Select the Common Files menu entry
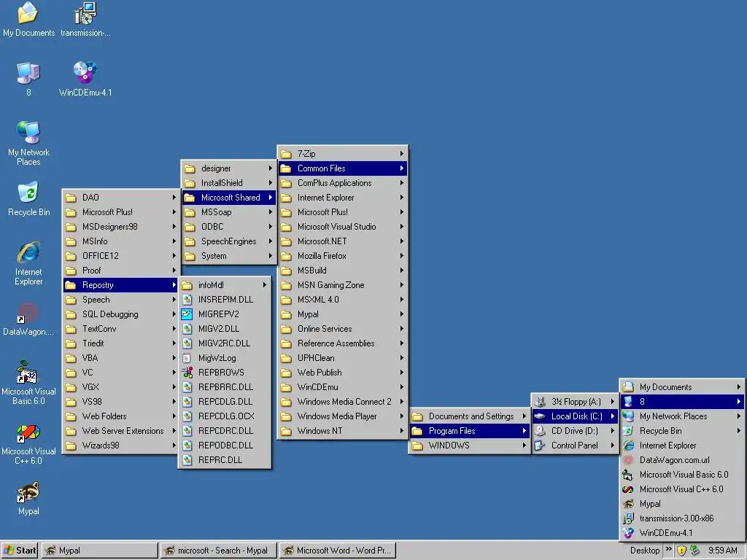747x560 pixels. pos(342,168)
